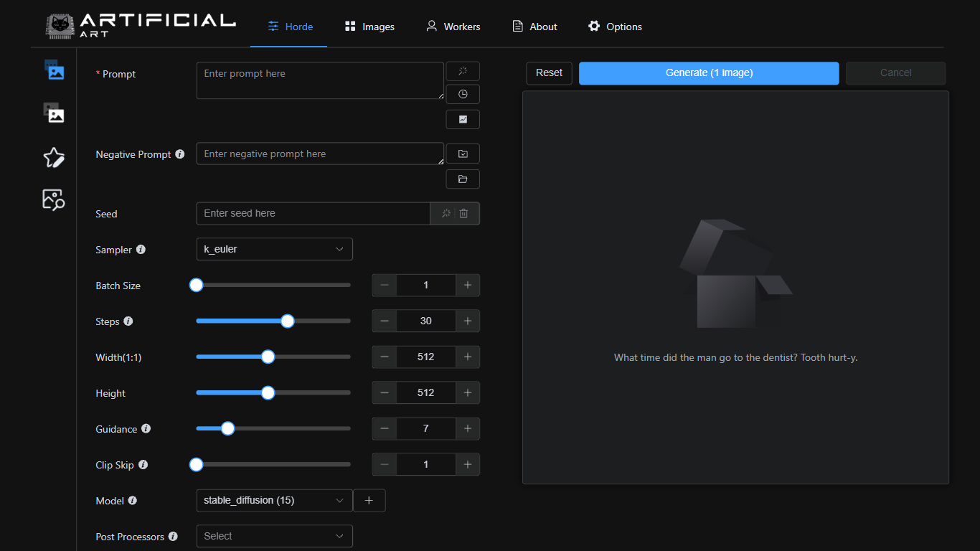Click the Guidance value field showing 7
Image resolution: width=980 pixels, height=551 pixels.
(426, 429)
